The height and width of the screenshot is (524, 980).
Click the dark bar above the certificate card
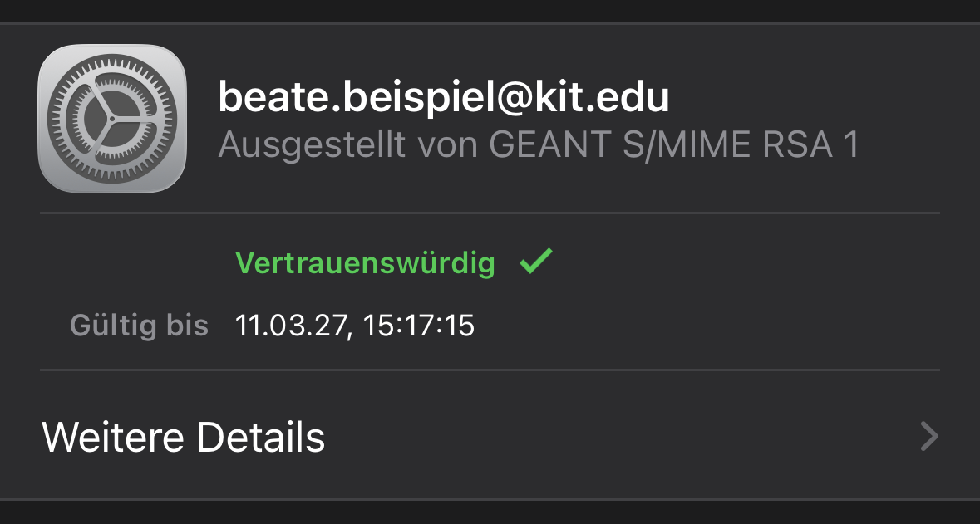[x=490, y=11]
